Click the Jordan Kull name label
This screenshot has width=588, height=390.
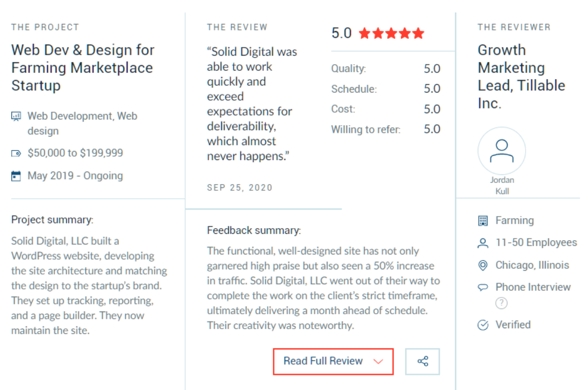click(x=502, y=185)
